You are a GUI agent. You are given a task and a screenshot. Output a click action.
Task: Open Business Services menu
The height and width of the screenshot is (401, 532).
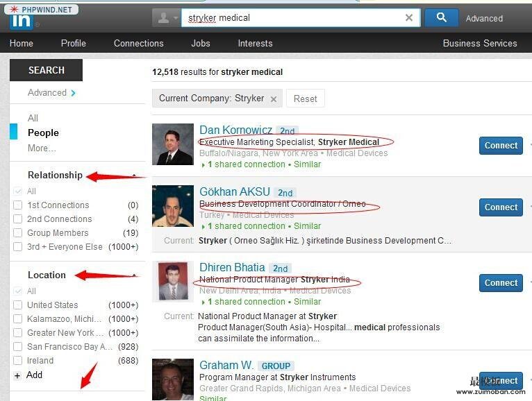(480, 44)
